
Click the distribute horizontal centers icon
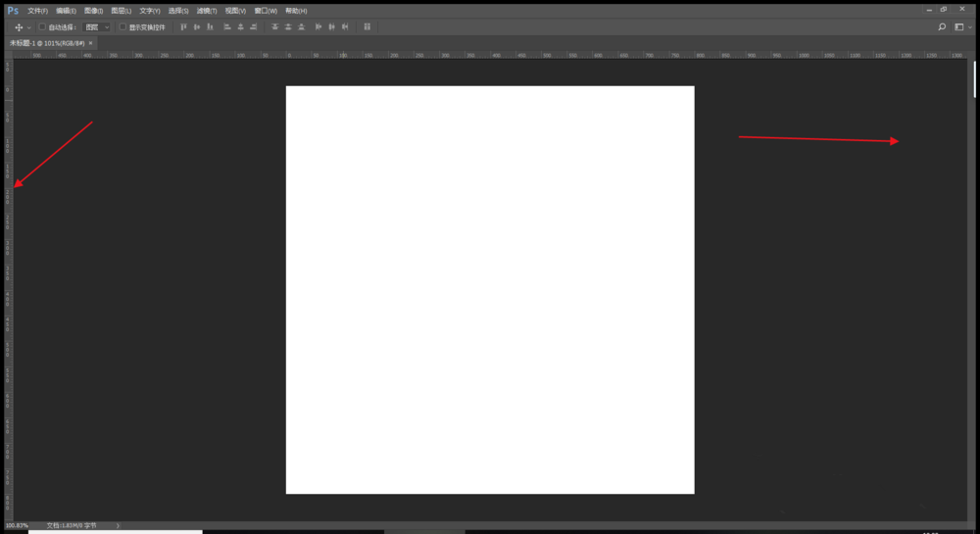331,26
